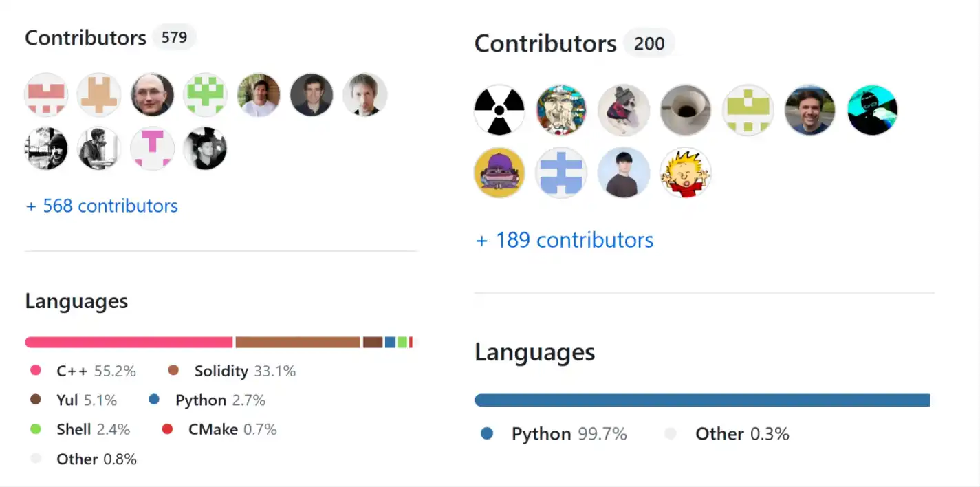Click the bald man with glasses avatar
This screenshot has width=980, height=487.
pos(152,95)
